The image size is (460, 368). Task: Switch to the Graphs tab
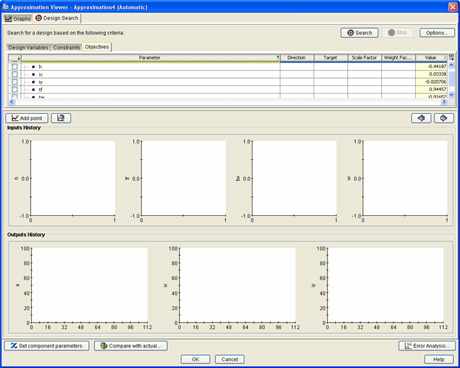(18, 19)
